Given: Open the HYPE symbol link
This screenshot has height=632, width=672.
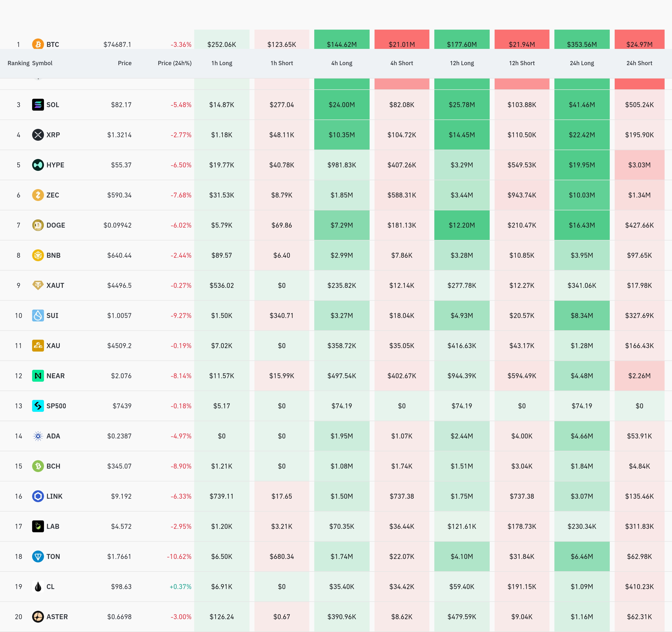Looking at the screenshot, I should [x=55, y=165].
